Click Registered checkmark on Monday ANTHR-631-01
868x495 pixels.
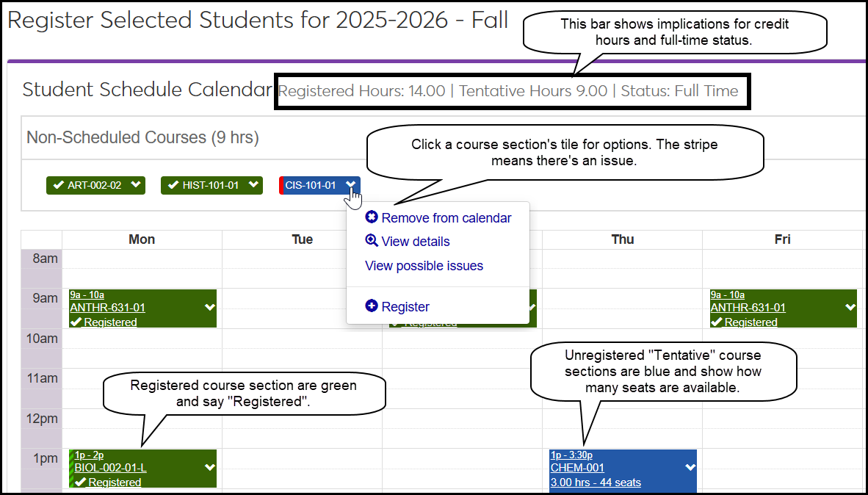pyautogui.click(x=76, y=322)
